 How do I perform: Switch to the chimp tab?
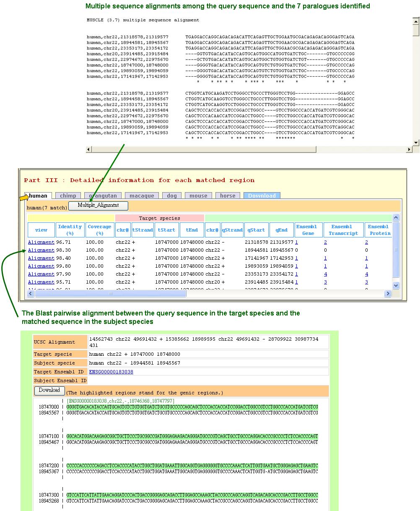(x=68, y=196)
